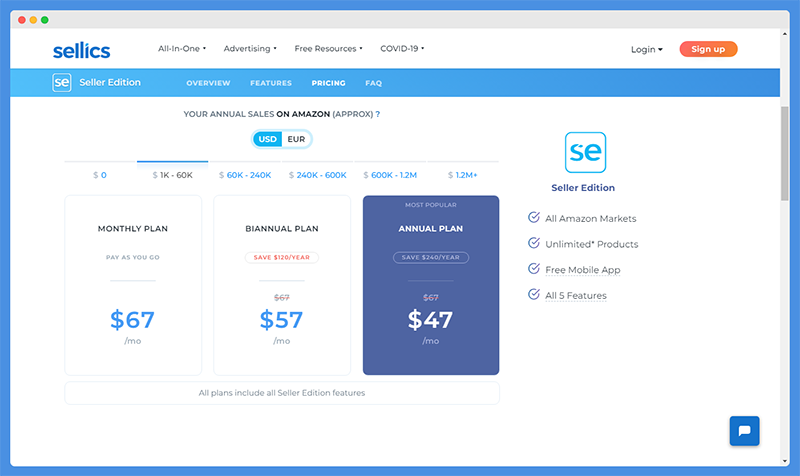
Task: Select the $60K - 240K sales range
Action: pos(245,175)
